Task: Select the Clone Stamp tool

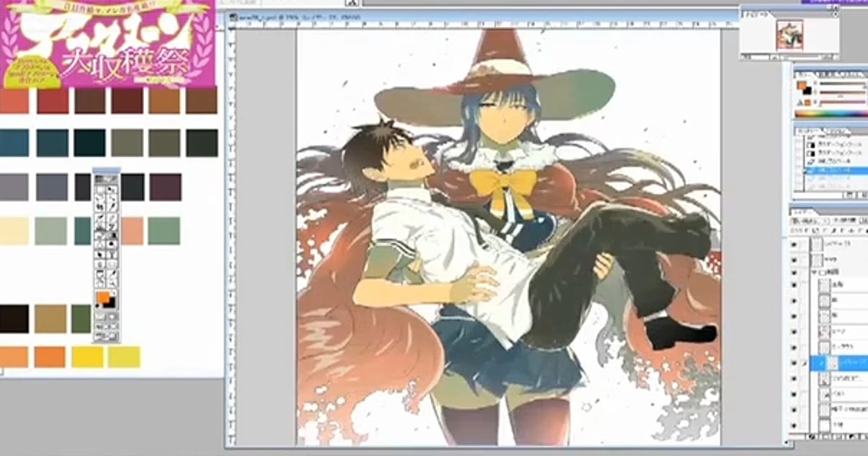Action: tap(101, 226)
